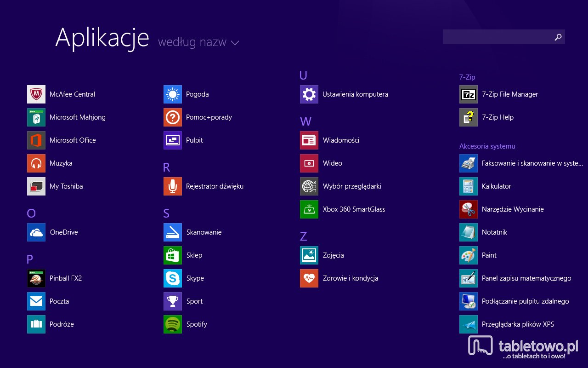The image size is (588, 368).
Task: Launch the Pogoda sun icon
Action: (173, 94)
